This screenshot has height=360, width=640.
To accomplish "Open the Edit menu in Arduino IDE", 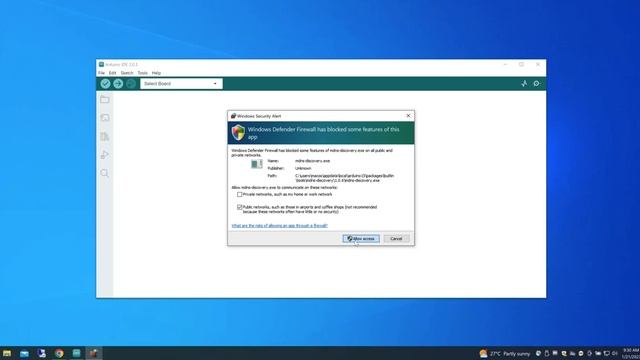I will [112, 73].
